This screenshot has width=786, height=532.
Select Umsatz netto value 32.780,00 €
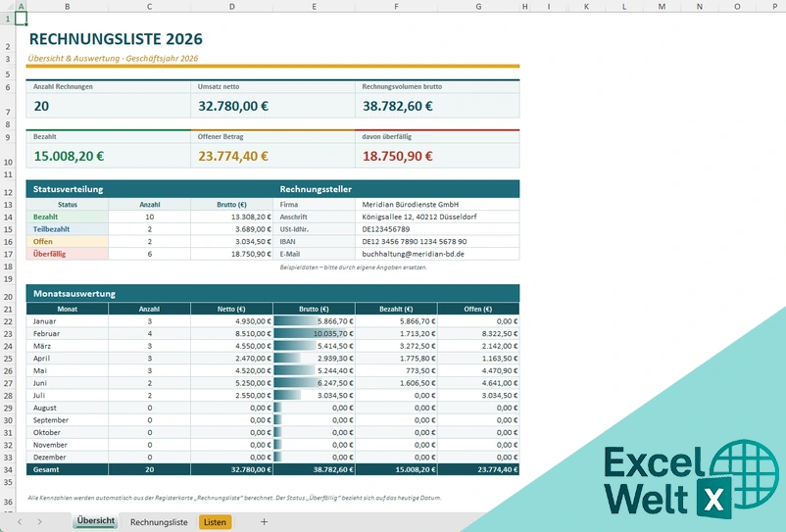click(x=233, y=106)
